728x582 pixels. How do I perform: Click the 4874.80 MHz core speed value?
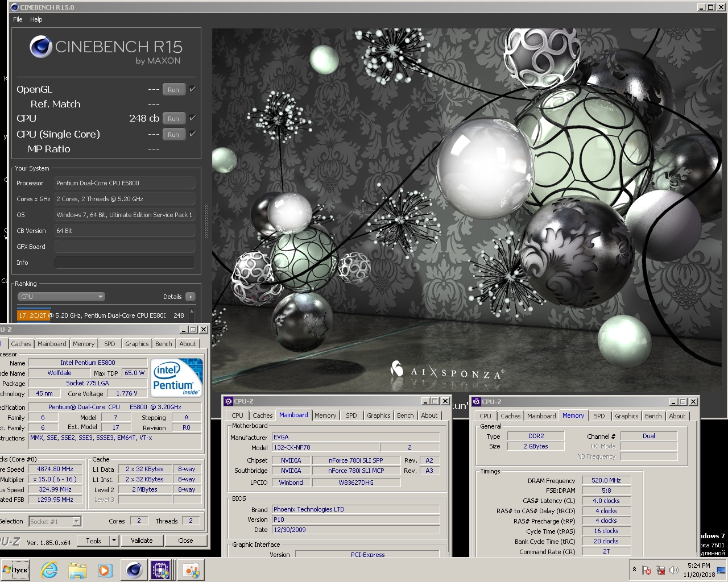(55, 469)
